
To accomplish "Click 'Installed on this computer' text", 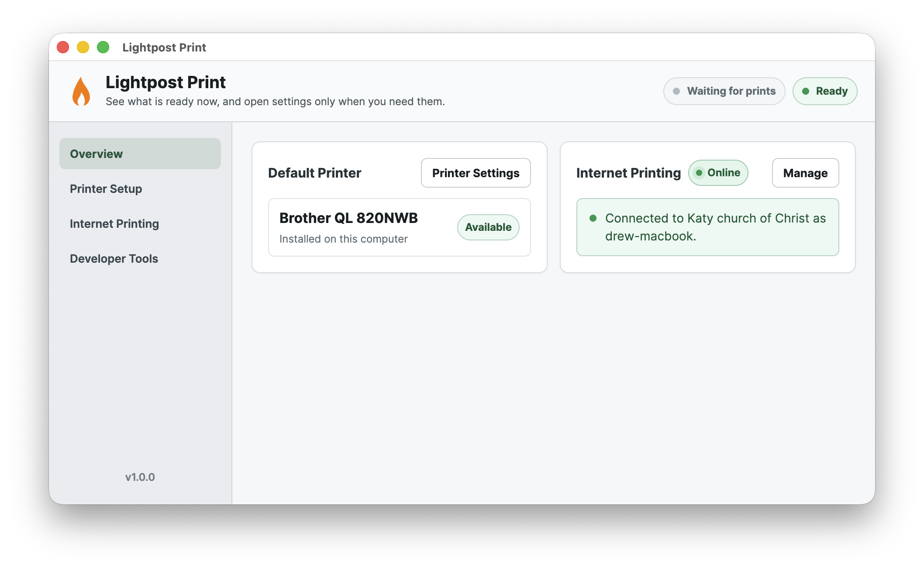I will pos(343,239).
